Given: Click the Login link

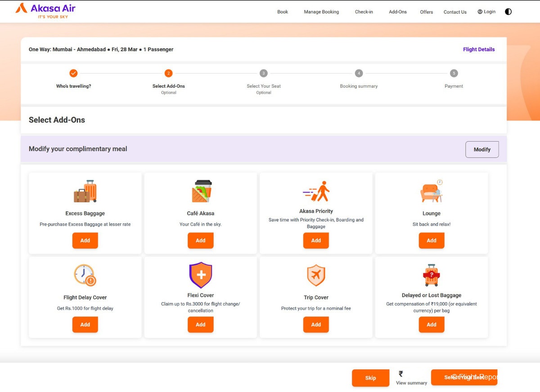Looking at the screenshot, I should pyautogui.click(x=486, y=12).
